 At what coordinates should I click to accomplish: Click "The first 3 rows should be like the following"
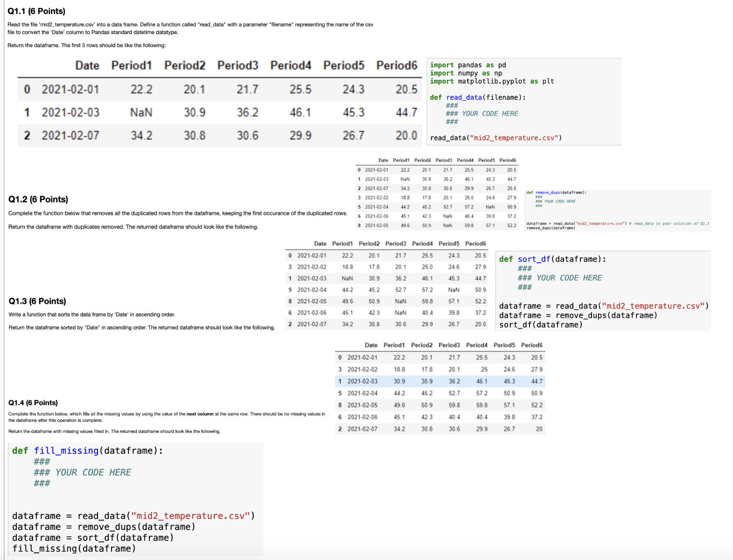pos(113,45)
